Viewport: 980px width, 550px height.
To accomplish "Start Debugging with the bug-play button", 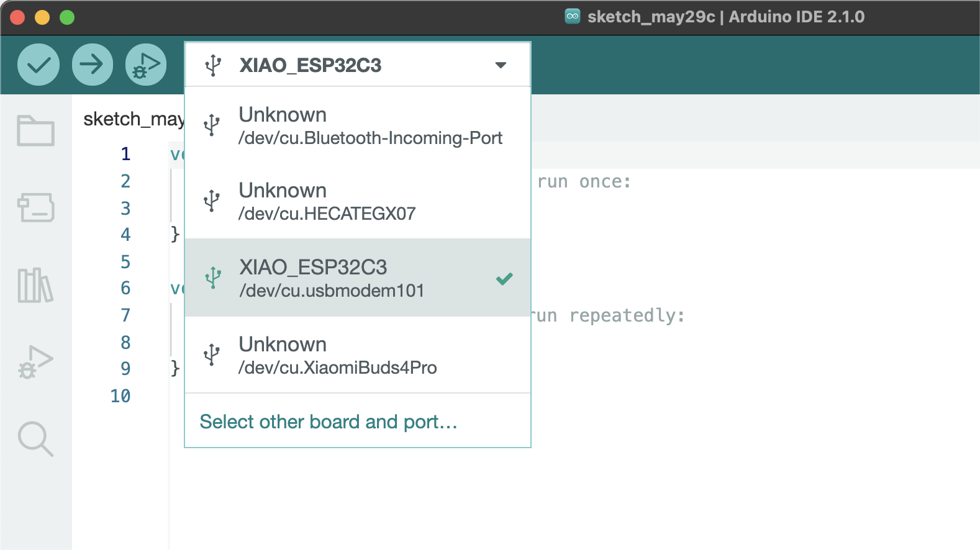I will click(146, 65).
